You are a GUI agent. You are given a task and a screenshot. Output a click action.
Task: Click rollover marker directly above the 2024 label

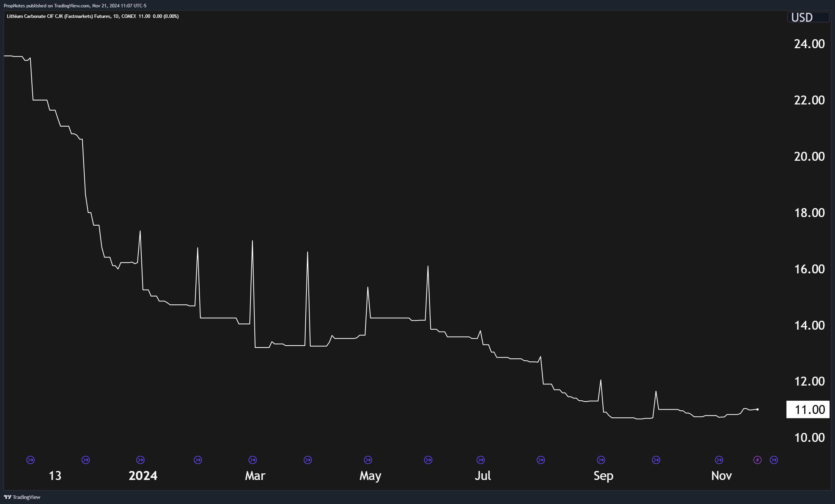[x=141, y=460]
